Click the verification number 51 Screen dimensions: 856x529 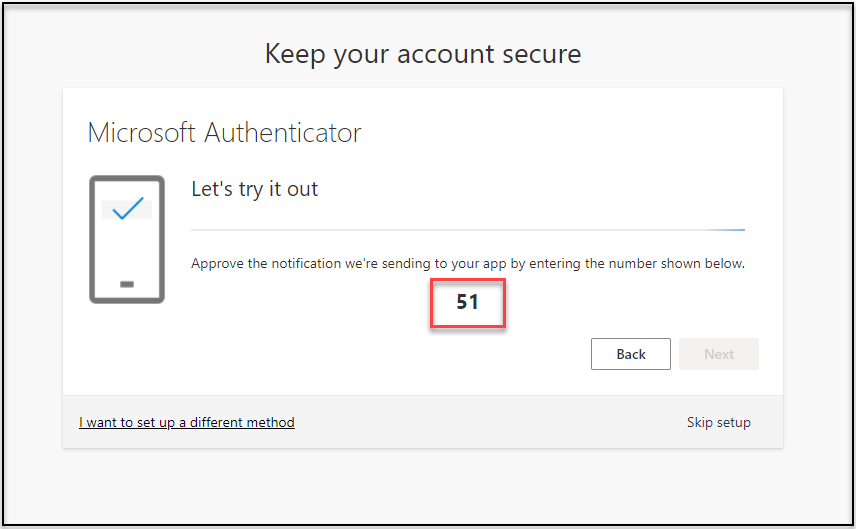click(x=467, y=301)
